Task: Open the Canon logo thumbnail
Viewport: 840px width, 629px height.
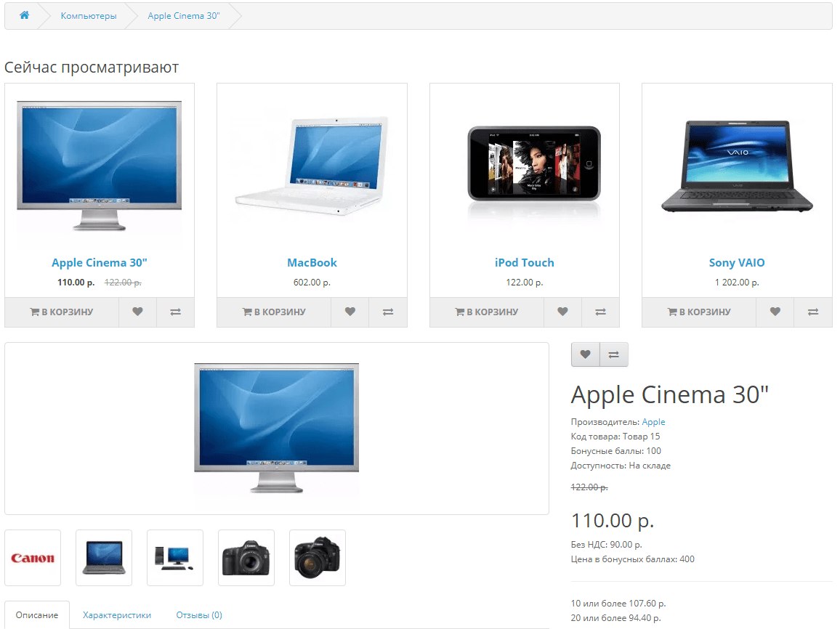Action: [x=33, y=558]
